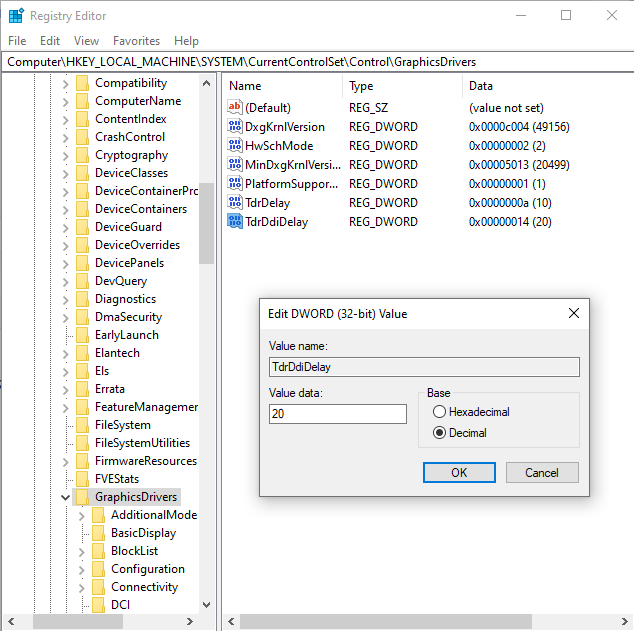This screenshot has height=631, width=634.
Task: Click the ComputerName folder icon
Action: (82, 101)
